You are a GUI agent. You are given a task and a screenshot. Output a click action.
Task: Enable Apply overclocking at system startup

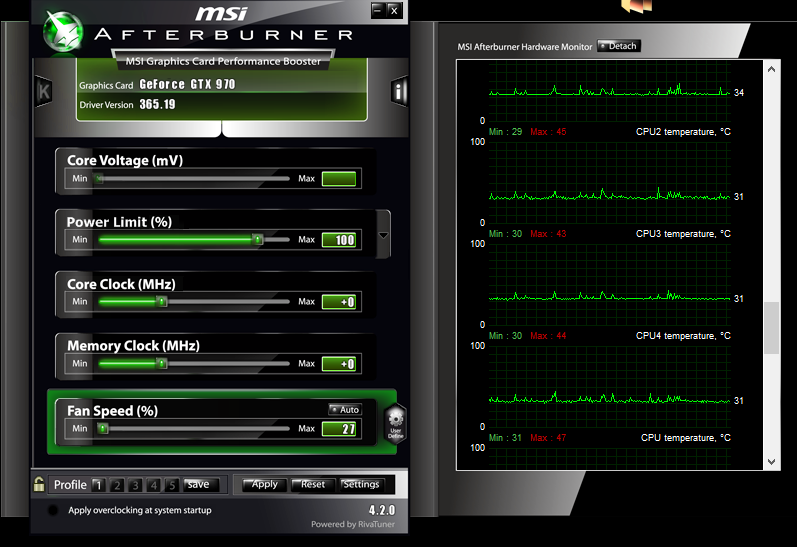click(x=53, y=510)
